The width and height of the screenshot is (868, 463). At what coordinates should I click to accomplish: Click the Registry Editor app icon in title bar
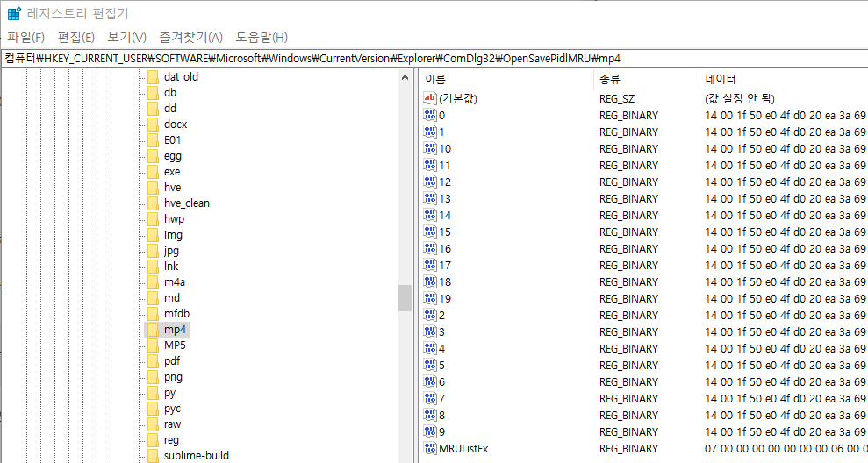click(x=14, y=13)
